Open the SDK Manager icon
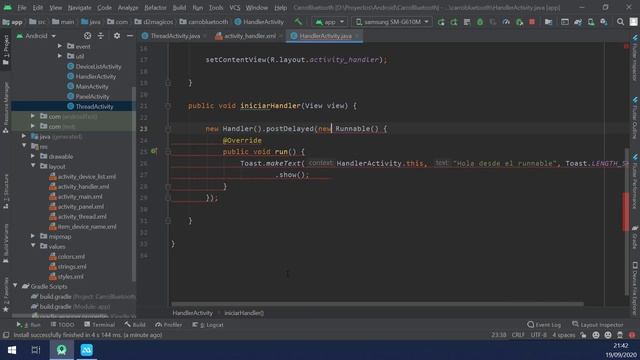Viewport: 640px width, 360px height. pyautogui.click(x=604, y=22)
